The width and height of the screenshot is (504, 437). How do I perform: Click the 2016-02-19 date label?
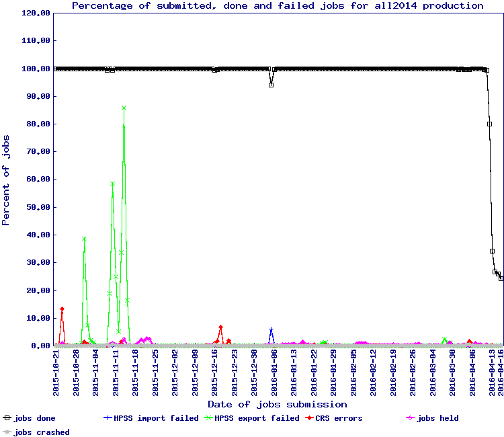(x=393, y=373)
